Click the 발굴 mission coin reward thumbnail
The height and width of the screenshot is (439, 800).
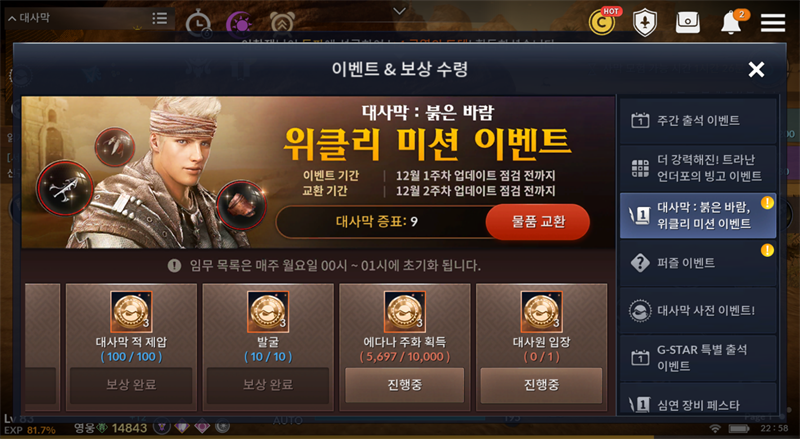268,311
